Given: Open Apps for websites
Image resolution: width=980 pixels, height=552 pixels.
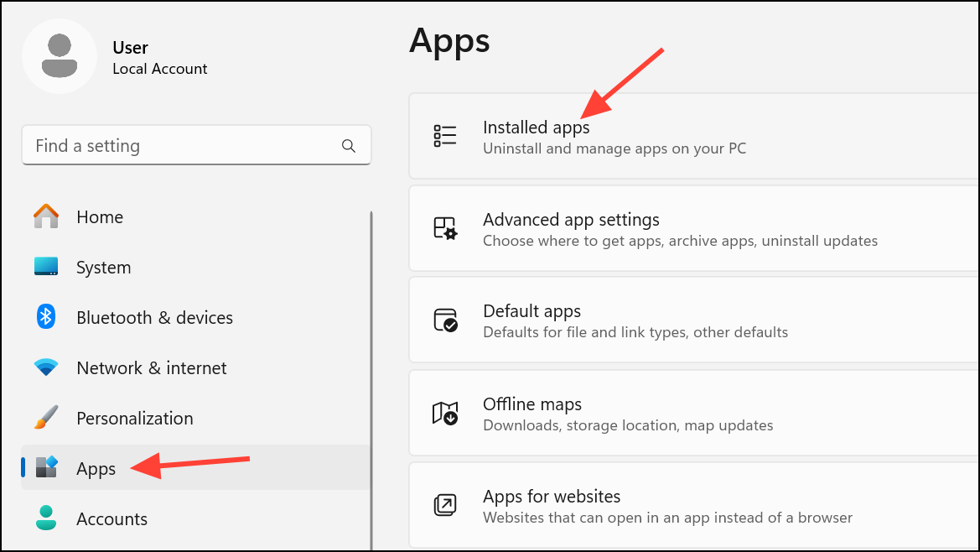Looking at the screenshot, I should 552,497.
